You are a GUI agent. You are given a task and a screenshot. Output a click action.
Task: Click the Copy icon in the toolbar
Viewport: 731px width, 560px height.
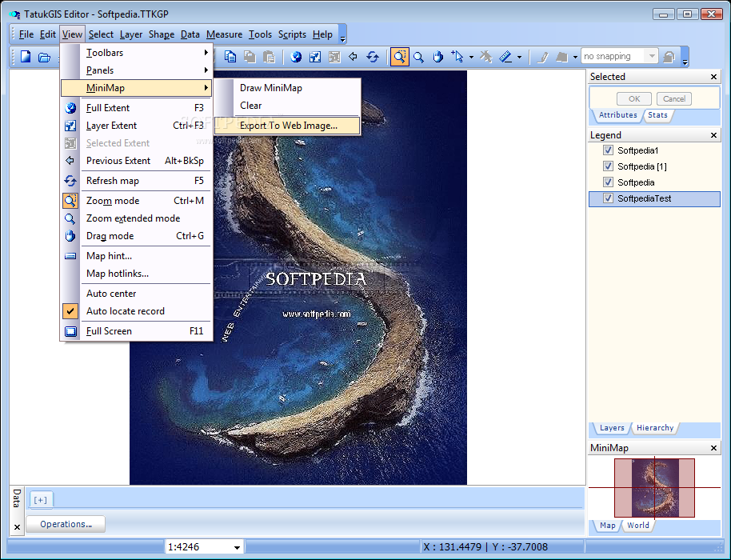[x=230, y=57]
